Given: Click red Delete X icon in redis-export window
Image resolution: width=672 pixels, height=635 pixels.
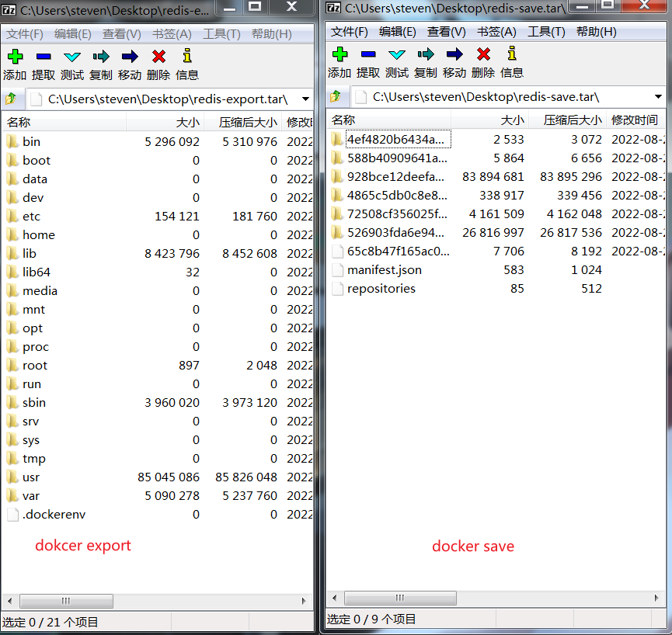Looking at the screenshot, I should pos(158,56).
